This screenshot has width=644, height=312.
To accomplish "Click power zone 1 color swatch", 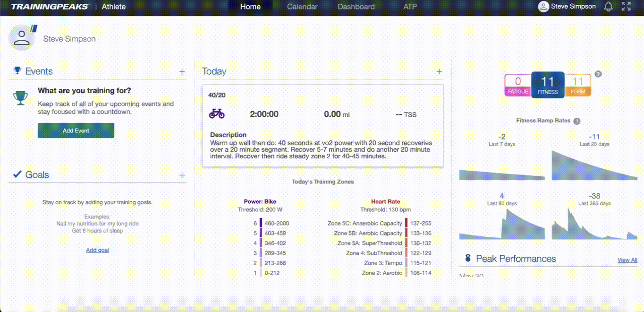I will (x=261, y=273).
